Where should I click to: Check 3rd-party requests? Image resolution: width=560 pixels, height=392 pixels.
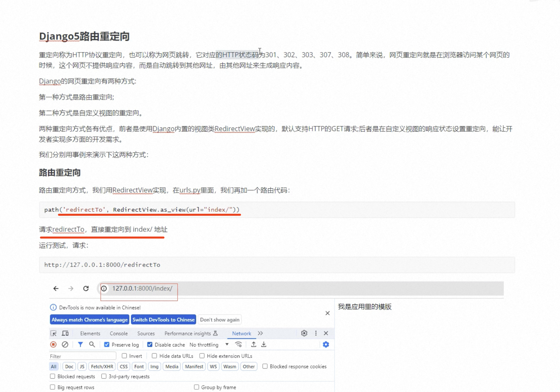tap(104, 376)
